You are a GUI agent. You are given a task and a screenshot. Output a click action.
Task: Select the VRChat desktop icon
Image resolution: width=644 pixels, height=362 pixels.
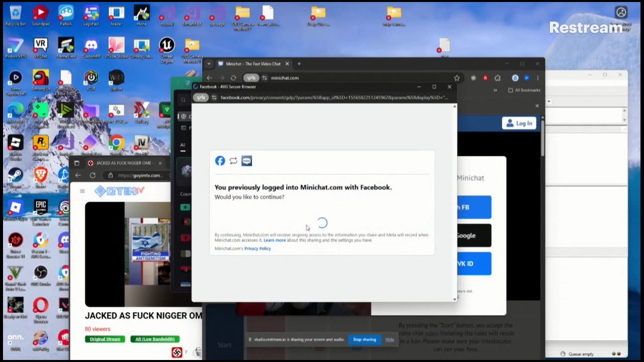pos(41,48)
